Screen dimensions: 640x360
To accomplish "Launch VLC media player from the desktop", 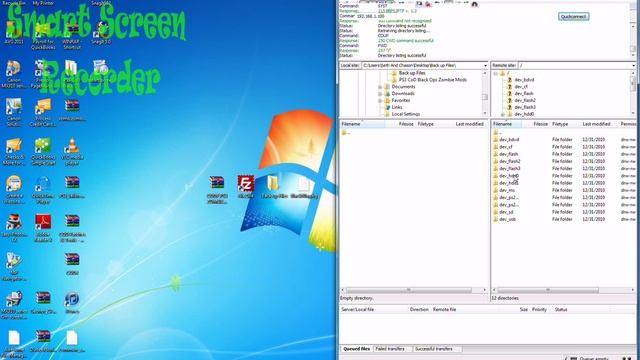I will coord(72,151).
